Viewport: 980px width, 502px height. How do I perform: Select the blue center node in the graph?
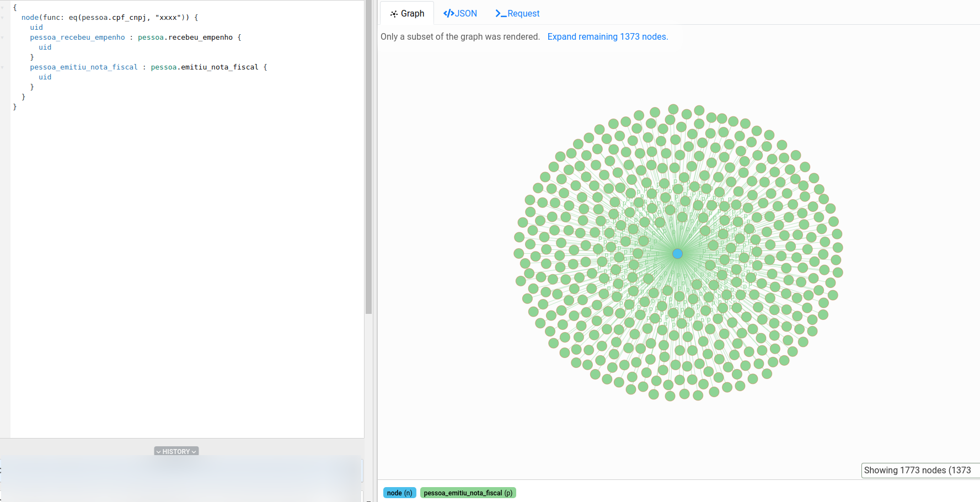[677, 253]
